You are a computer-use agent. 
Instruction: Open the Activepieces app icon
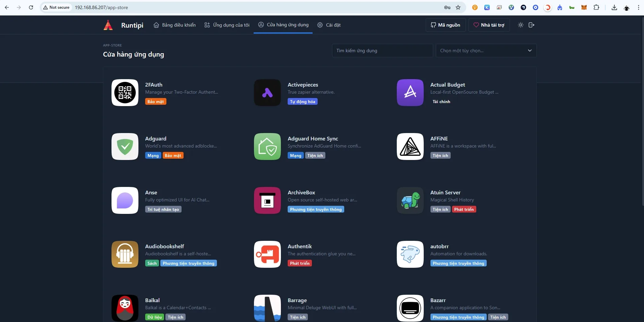point(267,93)
